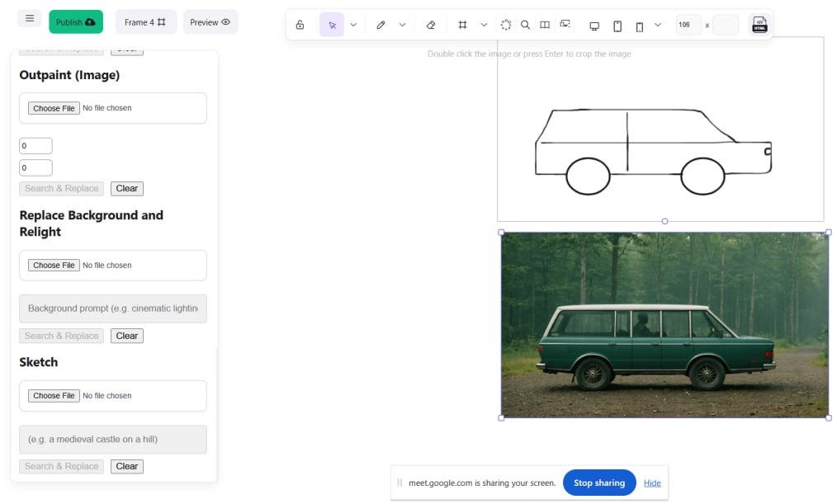Click the width field showing 106

(688, 25)
